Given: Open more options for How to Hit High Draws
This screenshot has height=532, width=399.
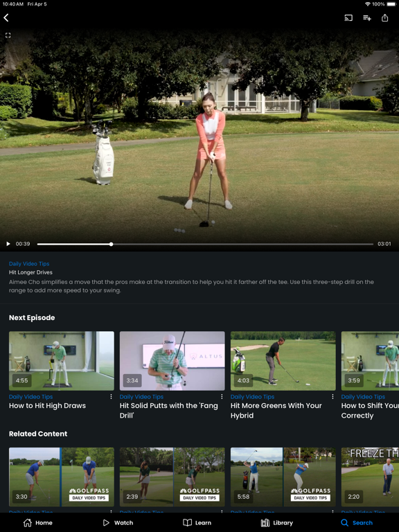Looking at the screenshot, I should [x=111, y=397].
